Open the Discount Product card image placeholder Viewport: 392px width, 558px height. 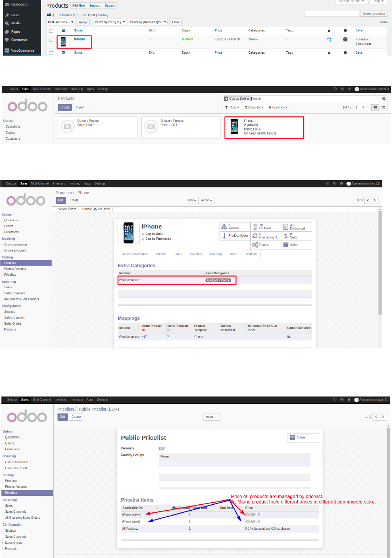point(151,127)
